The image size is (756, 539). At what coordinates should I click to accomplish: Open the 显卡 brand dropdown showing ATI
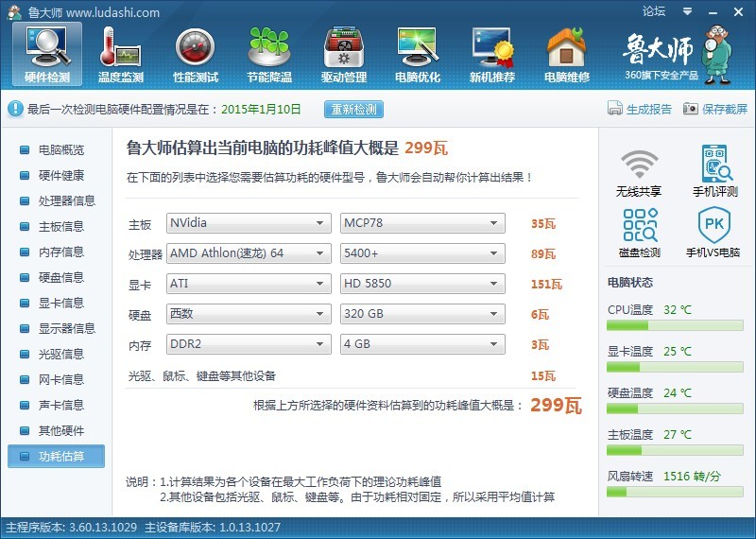249,284
